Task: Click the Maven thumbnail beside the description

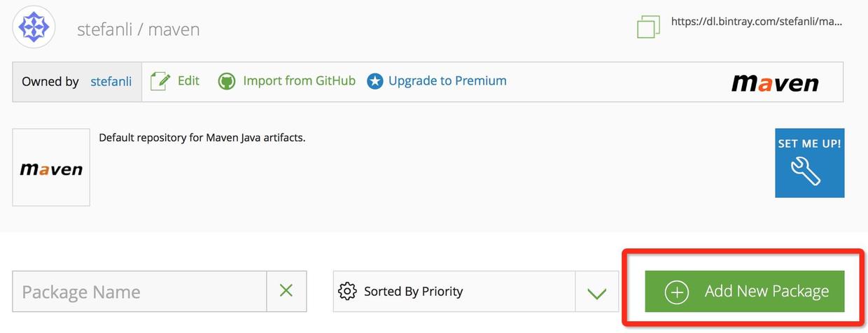Action: click(51, 168)
